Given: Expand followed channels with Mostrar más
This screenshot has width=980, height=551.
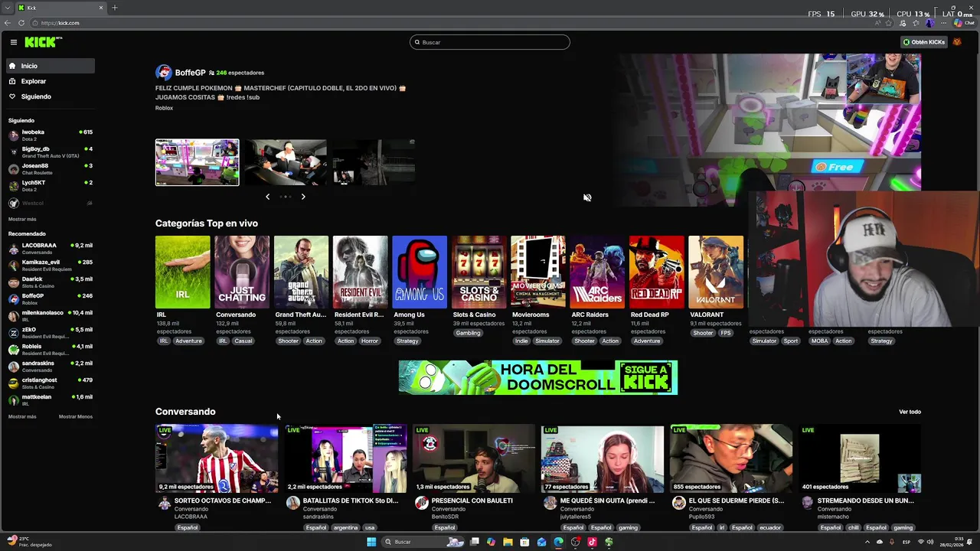Looking at the screenshot, I should click(x=22, y=219).
